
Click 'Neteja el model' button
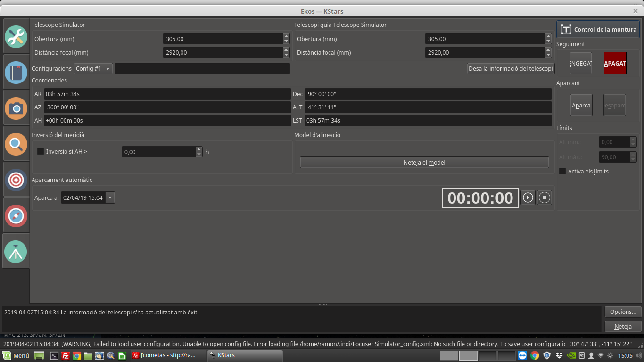(424, 163)
